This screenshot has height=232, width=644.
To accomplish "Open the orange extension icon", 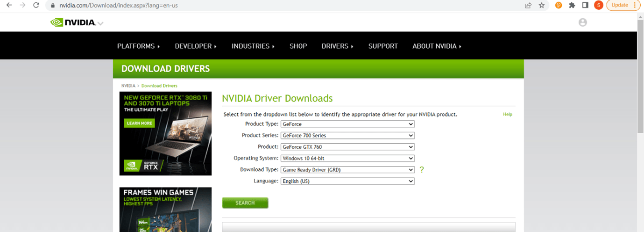I will (559, 5).
